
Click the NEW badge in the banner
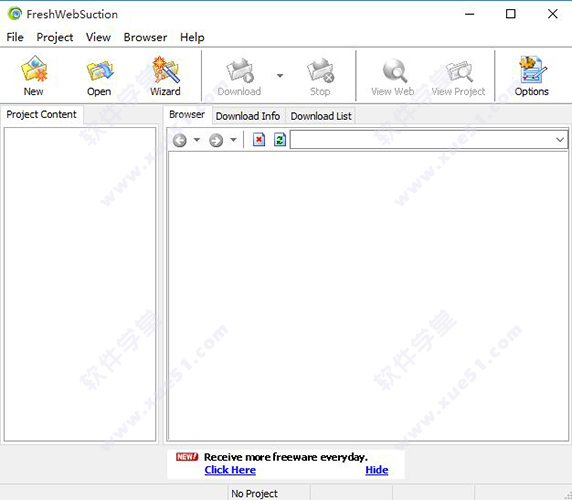point(187,457)
